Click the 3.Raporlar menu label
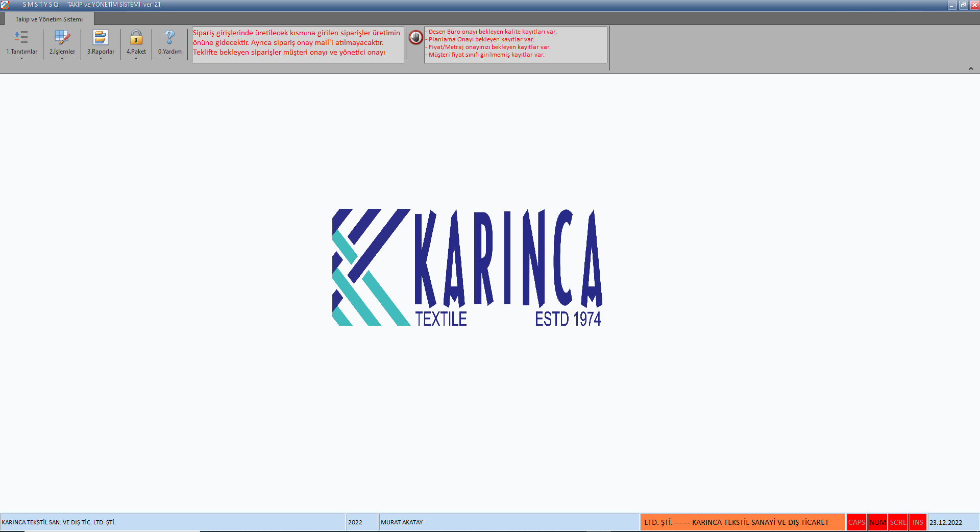The image size is (980, 532). tap(101, 52)
